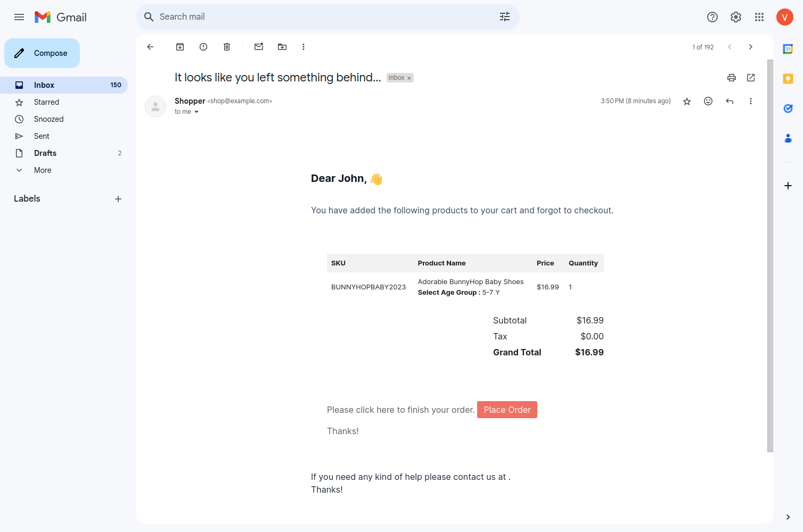This screenshot has width=803, height=532.
Task: Open the Starred folder
Action: click(x=64, y=102)
